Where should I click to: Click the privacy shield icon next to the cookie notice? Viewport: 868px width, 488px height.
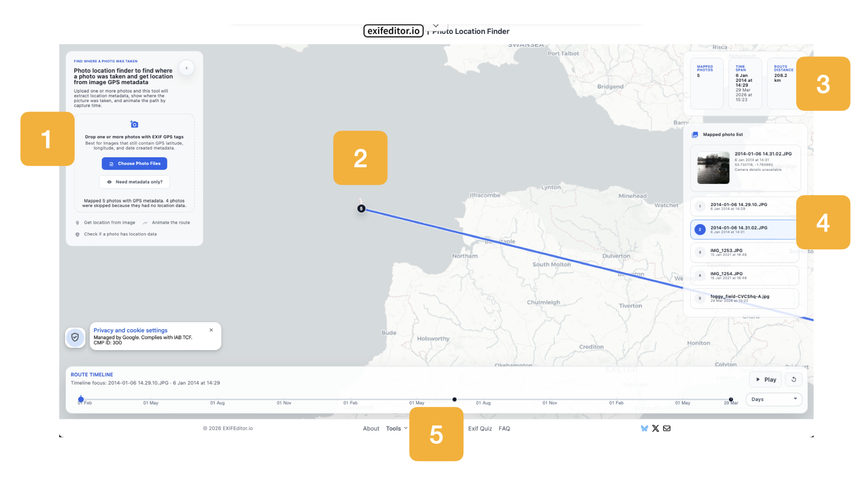click(x=75, y=337)
